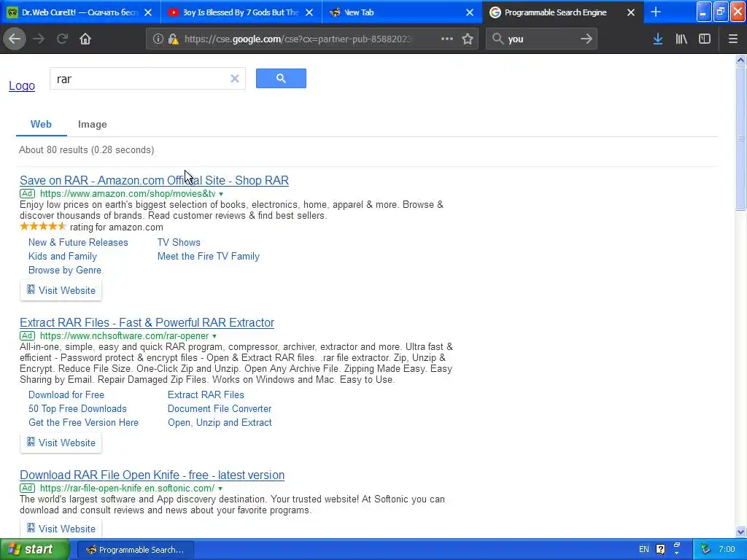
Task: Open the Browse by Genre sitelink
Action: (x=65, y=270)
